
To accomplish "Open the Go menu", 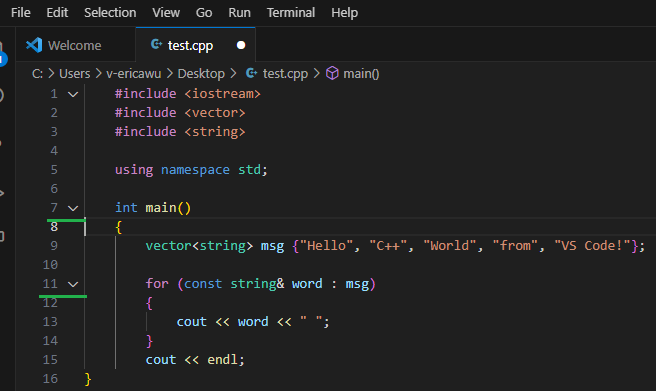I will [x=204, y=13].
